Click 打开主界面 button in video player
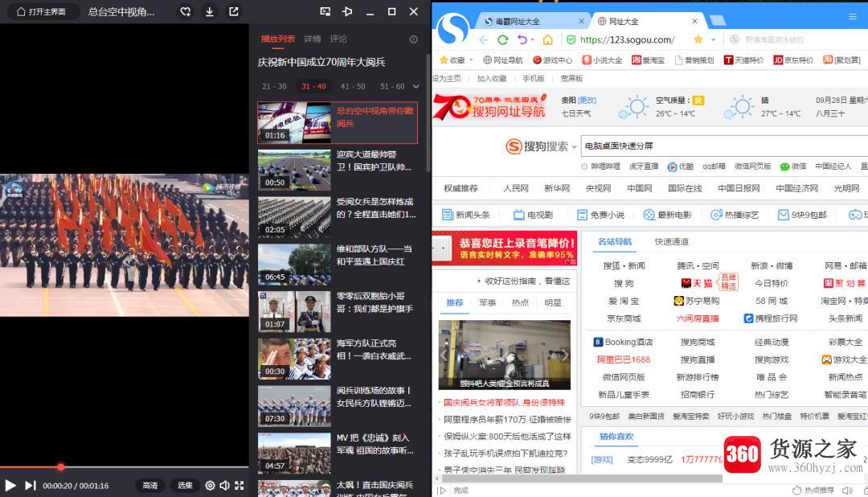Viewport: 868px width, 497px height. 41,11
